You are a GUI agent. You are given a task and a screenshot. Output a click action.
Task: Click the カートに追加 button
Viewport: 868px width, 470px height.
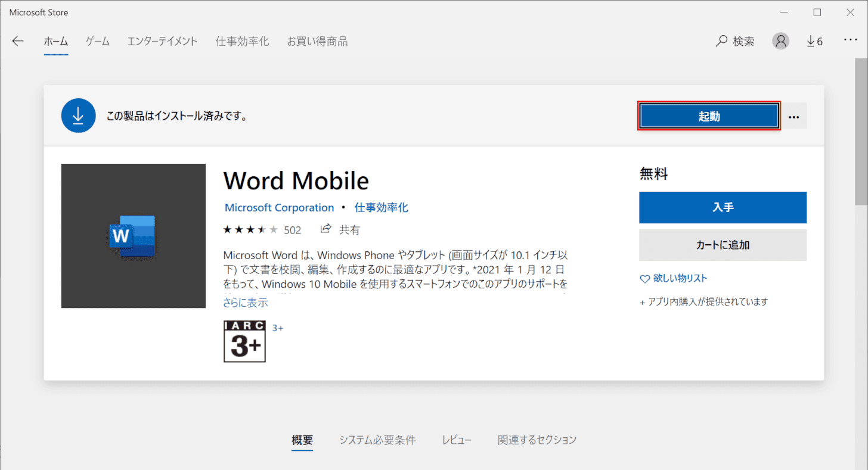(723, 245)
